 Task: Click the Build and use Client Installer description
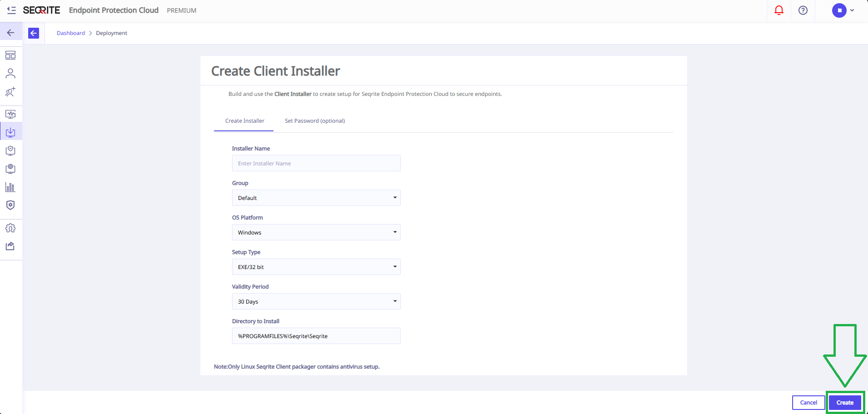[x=365, y=94]
